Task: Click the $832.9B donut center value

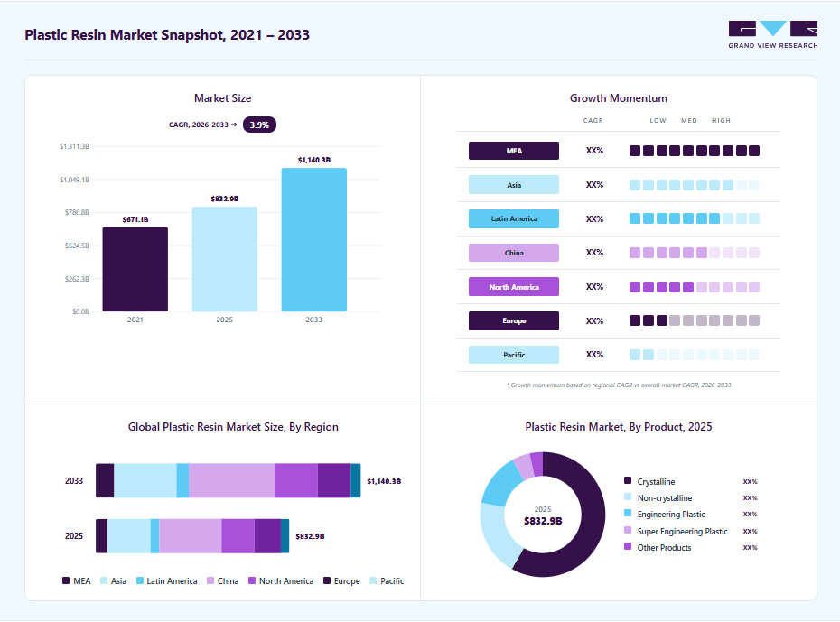Action: coord(543,521)
